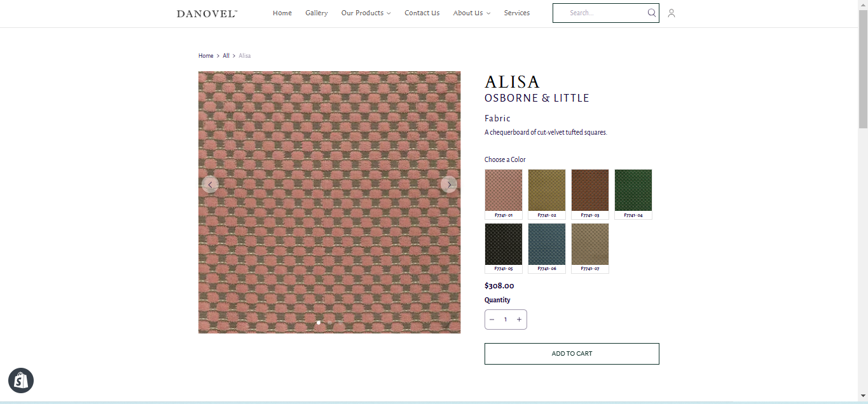Click the Choose a Color label
868x404 pixels.
point(505,159)
